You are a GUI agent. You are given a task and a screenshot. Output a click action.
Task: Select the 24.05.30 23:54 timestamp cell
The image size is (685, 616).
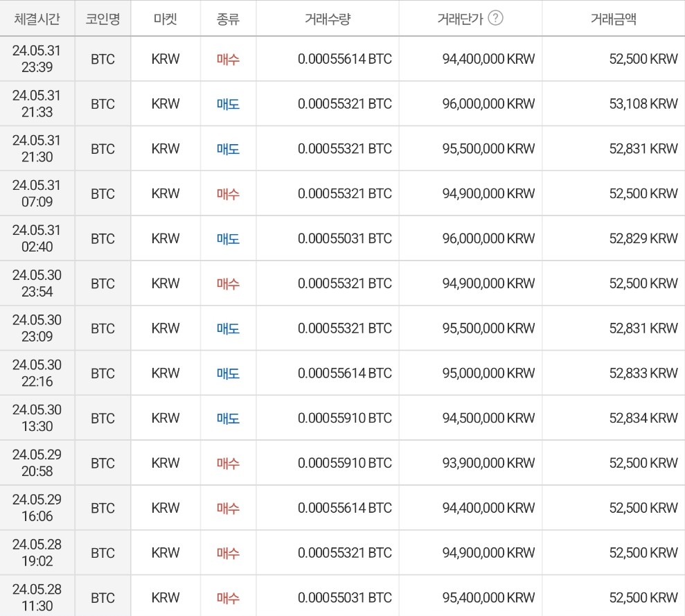pyautogui.click(x=37, y=283)
